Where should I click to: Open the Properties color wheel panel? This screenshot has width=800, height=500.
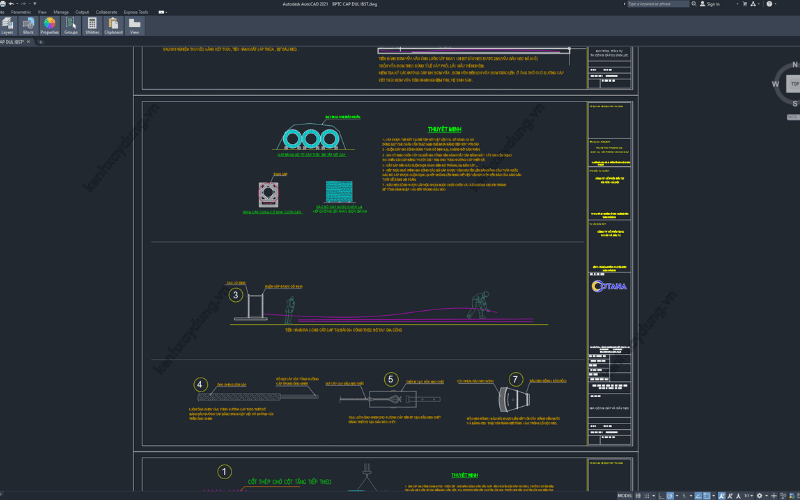[x=49, y=24]
